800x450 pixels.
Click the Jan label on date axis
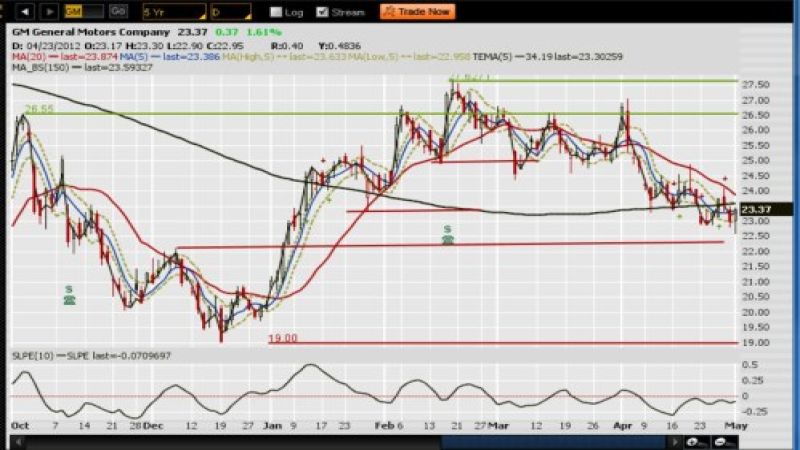coord(273,426)
